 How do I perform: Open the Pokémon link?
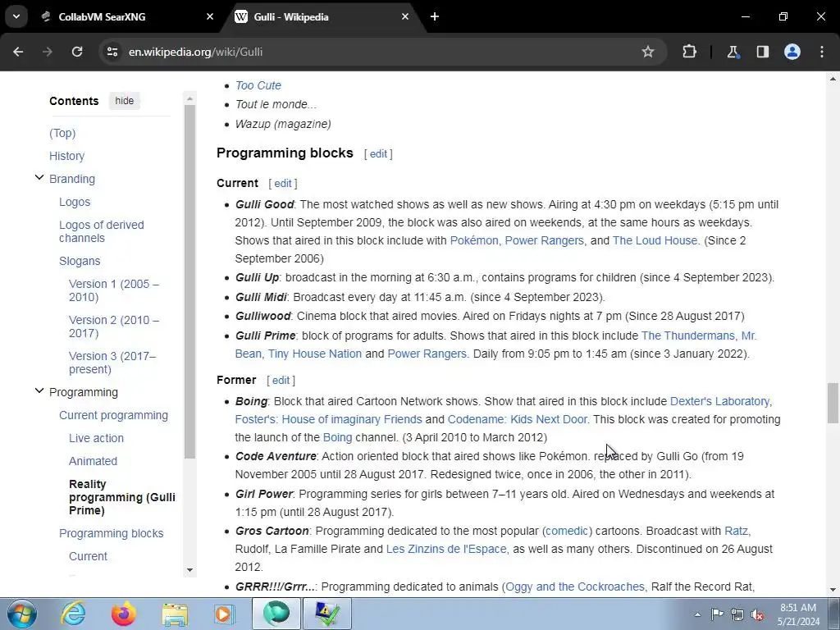coord(473,240)
